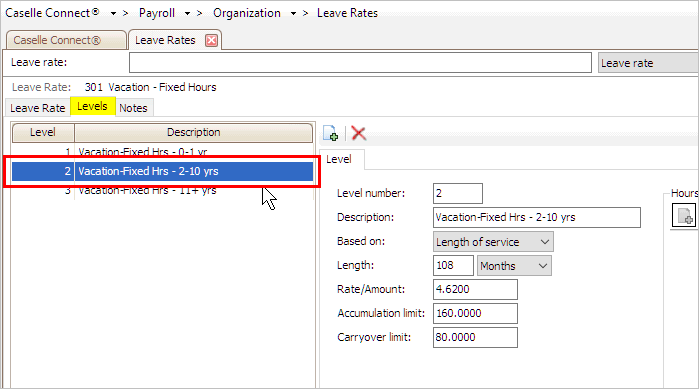Switch to the Leave Rate sub-tab
The width and height of the screenshot is (699, 389).
pyautogui.click(x=37, y=108)
